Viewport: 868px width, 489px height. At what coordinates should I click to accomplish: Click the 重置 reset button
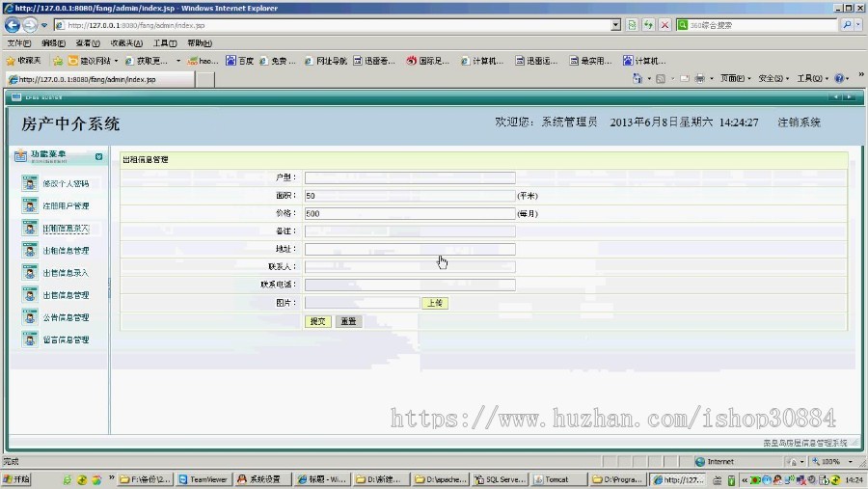coord(349,321)
